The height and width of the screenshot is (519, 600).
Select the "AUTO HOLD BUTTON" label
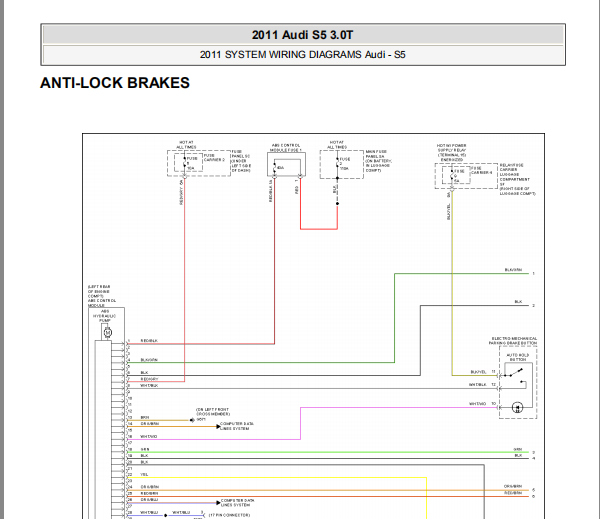pos(518,357)
